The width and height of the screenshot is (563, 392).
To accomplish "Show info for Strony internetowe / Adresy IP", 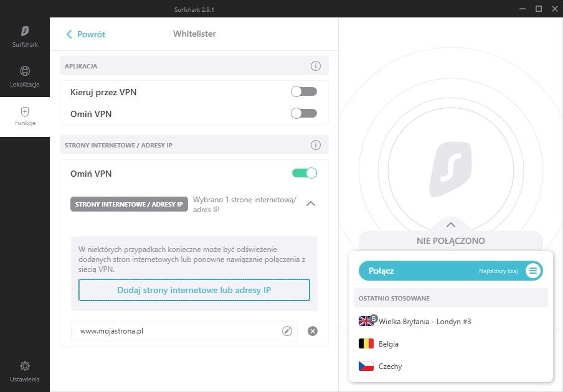I will pyautogui.click(x=315, y=145).
